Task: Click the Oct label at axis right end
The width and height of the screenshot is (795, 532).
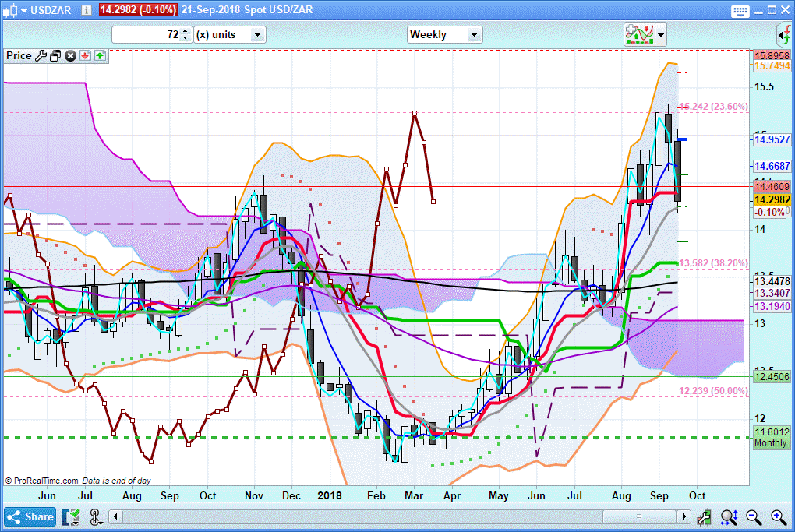Action: tap(697, 495)
